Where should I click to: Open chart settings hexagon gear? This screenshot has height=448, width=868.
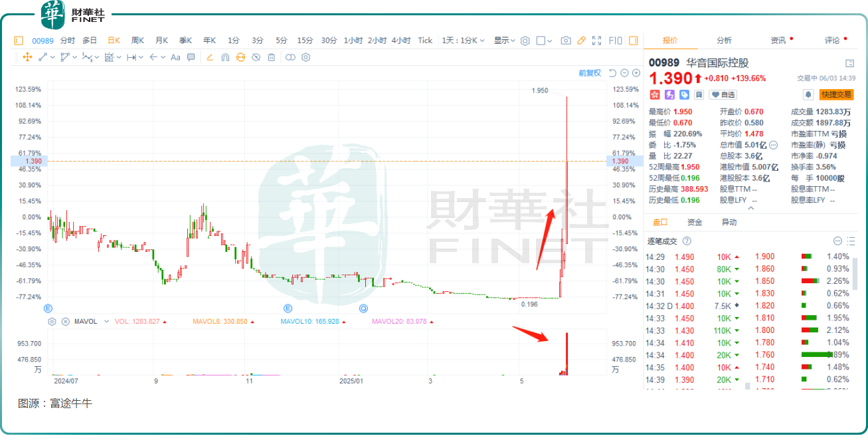point(525,41)
